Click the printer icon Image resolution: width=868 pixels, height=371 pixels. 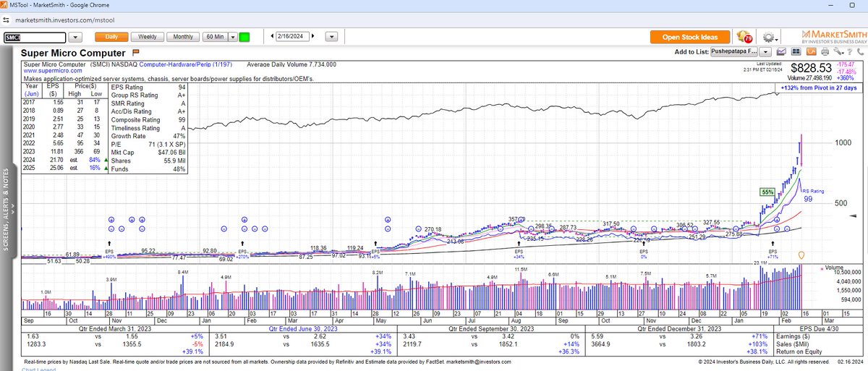coord(825,53)
